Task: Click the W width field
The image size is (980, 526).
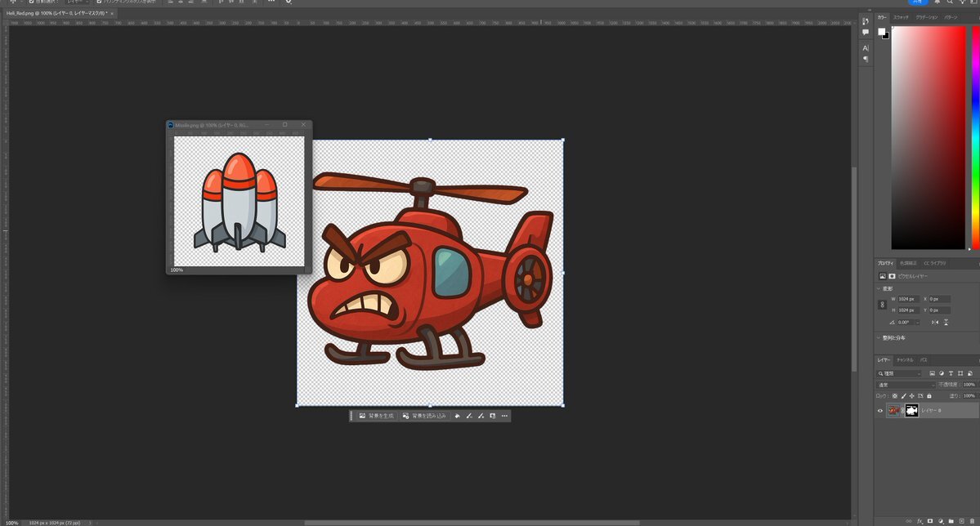Action: [908, 299]
